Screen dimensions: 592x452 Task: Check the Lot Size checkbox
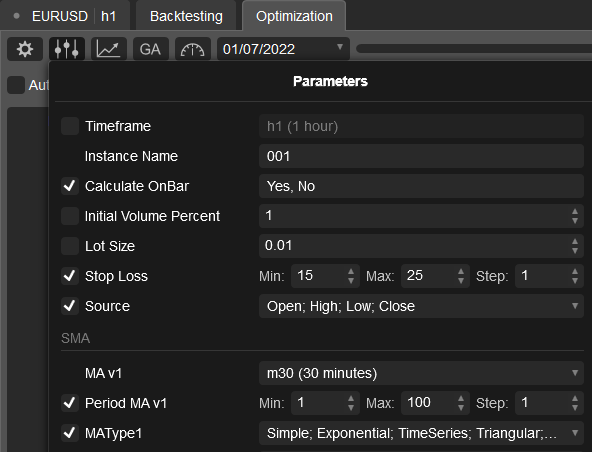click(x=70, y=246)
